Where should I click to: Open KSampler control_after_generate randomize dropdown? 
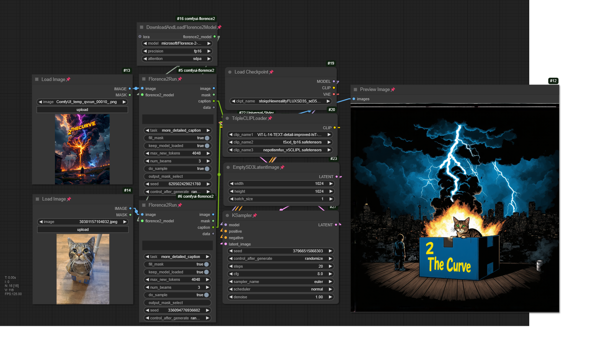point(281,259)
